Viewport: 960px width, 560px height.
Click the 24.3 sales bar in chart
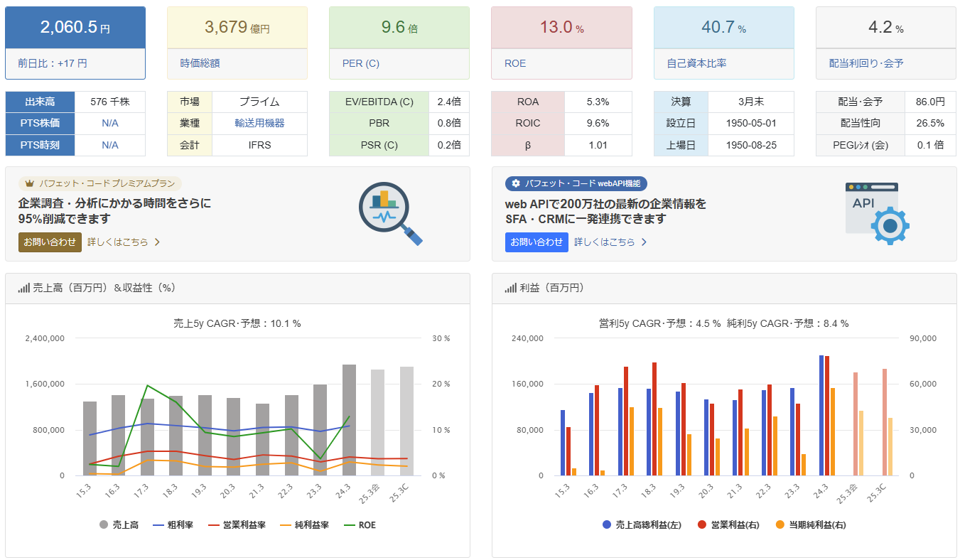point(349,420)
